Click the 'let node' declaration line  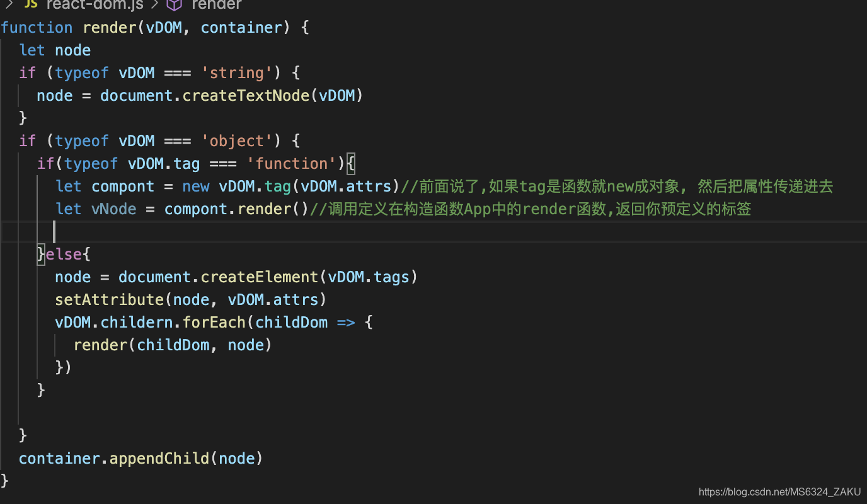55,50
